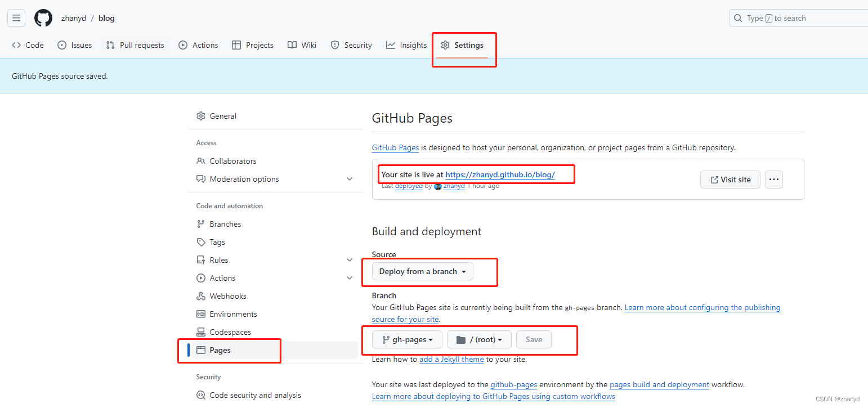
Task: Click the zhanyd deployer link
Action: point(454,186)
